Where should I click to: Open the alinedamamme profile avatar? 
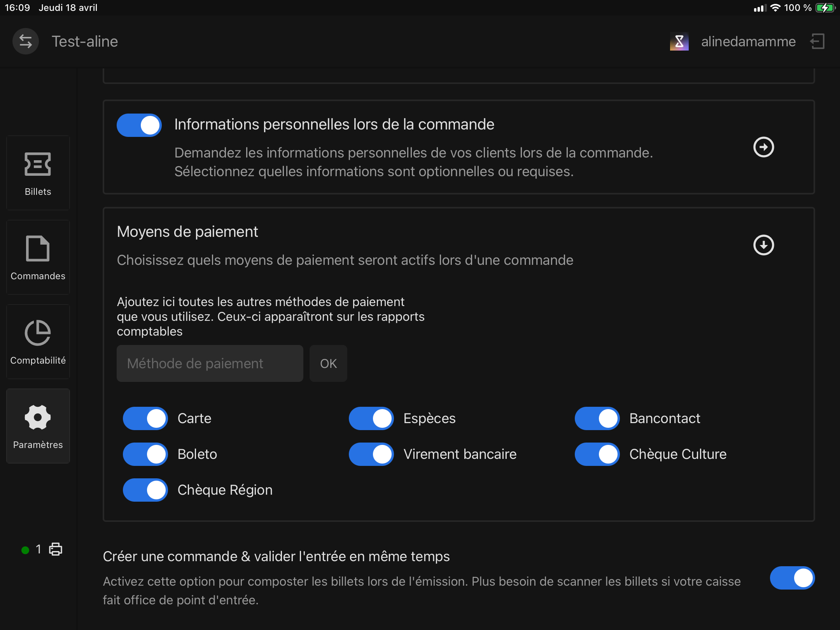click(x=679, y=41)
